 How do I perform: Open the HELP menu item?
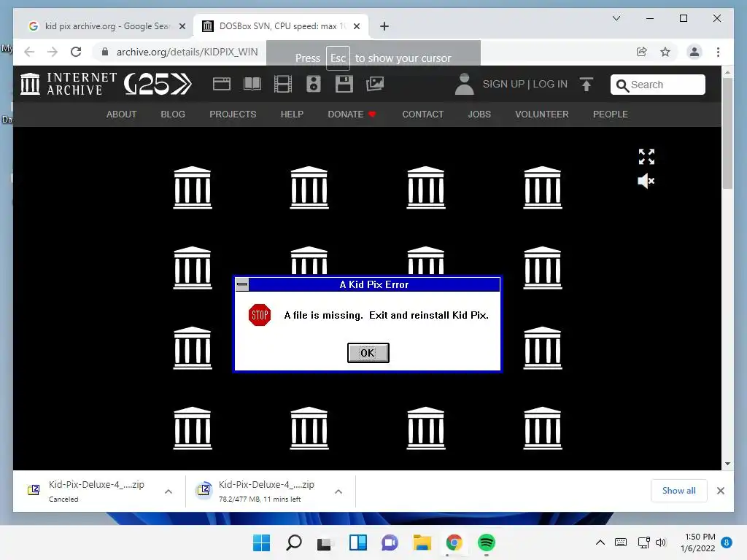pyautogui.click(x=292, y=114)
